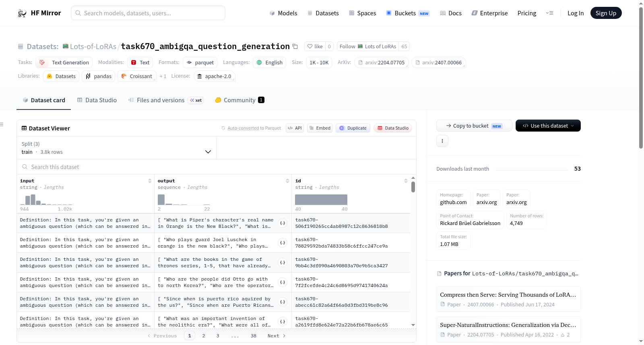The height and width of the screenshot is (345, 644).
Task: Open the apache-2.0 license tag
Action: (x=214, y=76)
